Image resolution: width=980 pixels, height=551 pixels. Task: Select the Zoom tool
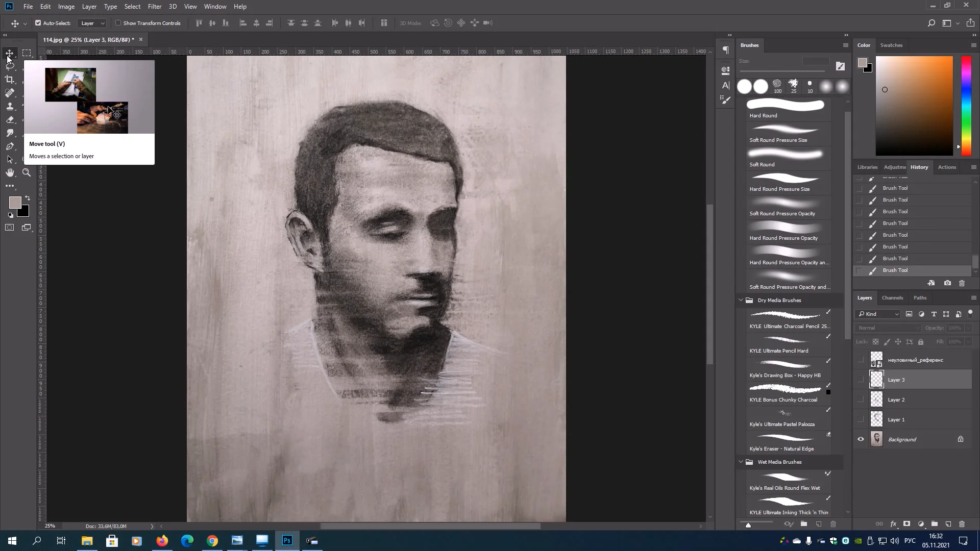(x=27, y=173)
